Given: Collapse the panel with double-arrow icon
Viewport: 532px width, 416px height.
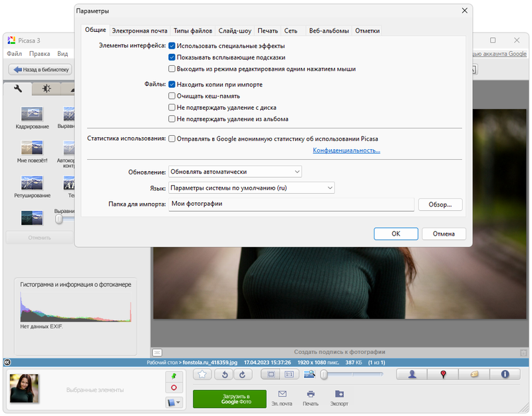Looking at the screenshot, I should (7, 362).
